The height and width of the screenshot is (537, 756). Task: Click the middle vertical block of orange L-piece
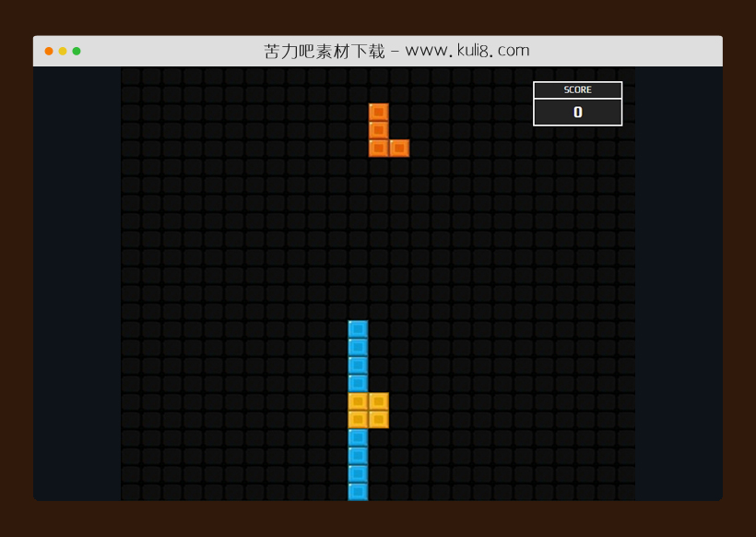[378, 130]
